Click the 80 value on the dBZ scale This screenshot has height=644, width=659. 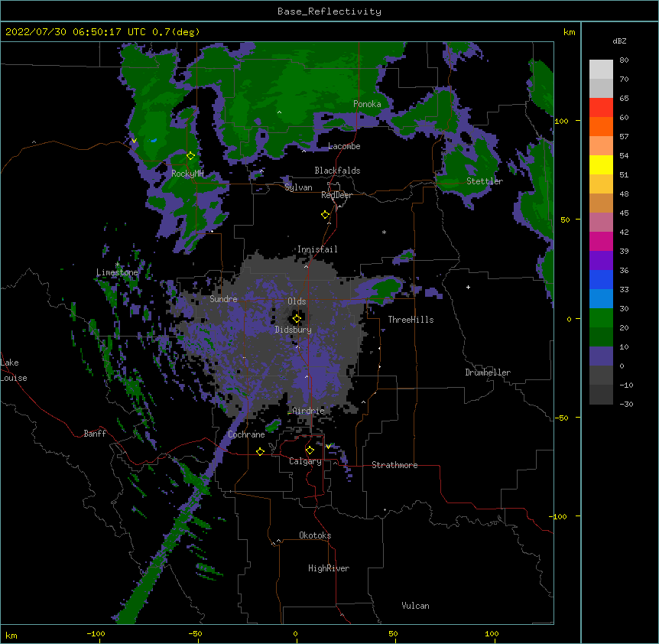tap(624, 60)
